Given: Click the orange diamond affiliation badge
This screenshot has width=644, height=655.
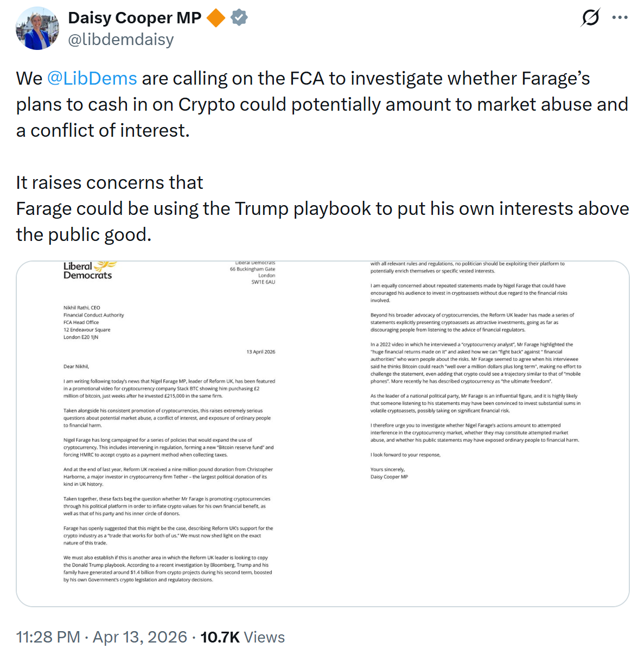Looking at the screenshot, I should [216, 18].
